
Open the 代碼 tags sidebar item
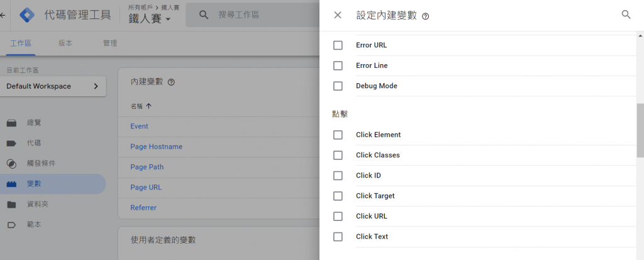point(34,143)
